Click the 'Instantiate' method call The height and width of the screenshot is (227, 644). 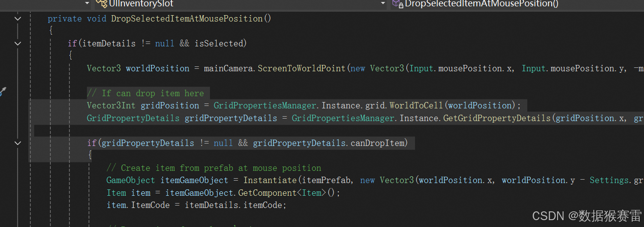tap(270, 180)
